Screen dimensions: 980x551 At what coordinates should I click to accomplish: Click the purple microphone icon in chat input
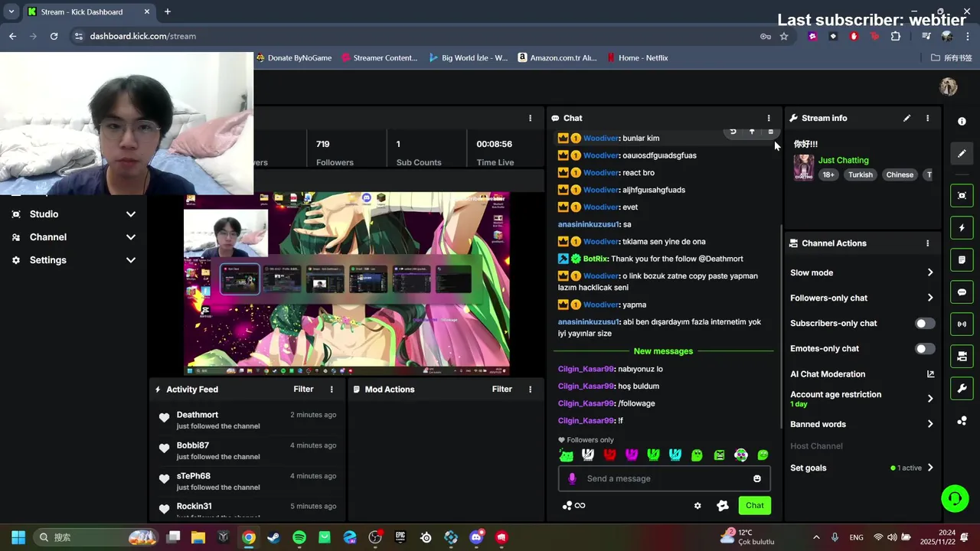[572, 478]
